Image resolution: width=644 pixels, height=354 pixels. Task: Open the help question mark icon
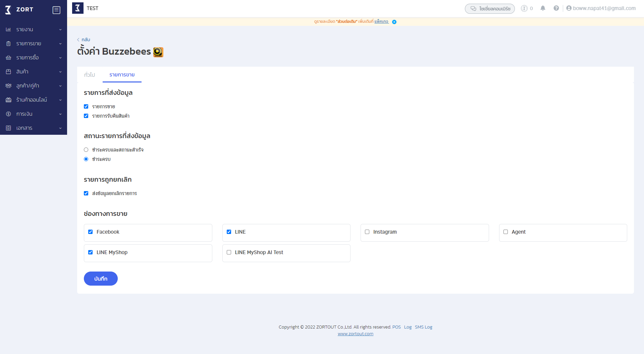[556, 8]
